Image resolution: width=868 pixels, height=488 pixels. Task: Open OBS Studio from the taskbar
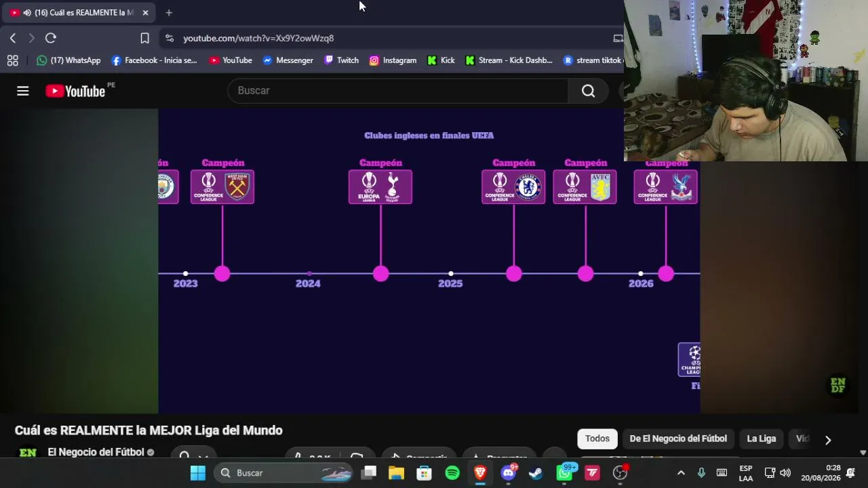(620, 473)
